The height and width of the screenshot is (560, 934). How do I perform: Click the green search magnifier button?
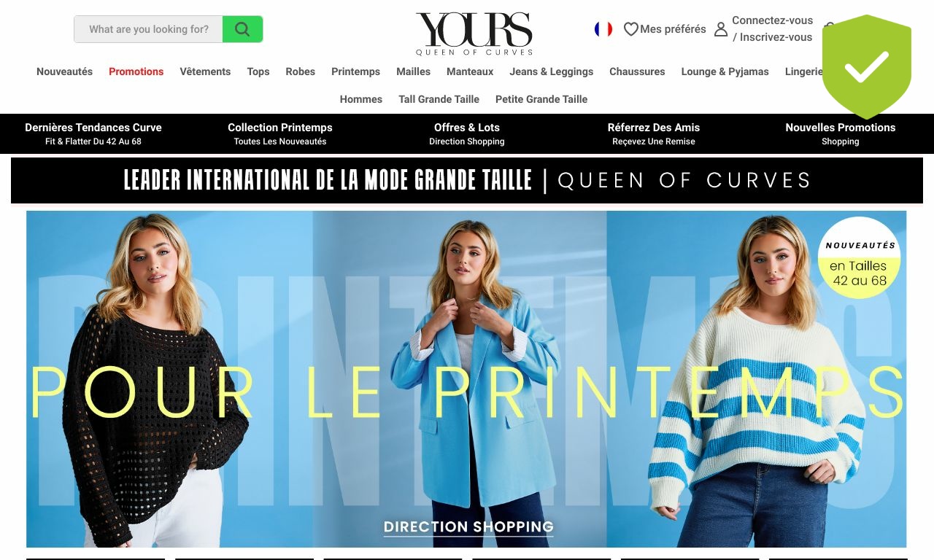(x=242, y=29)
